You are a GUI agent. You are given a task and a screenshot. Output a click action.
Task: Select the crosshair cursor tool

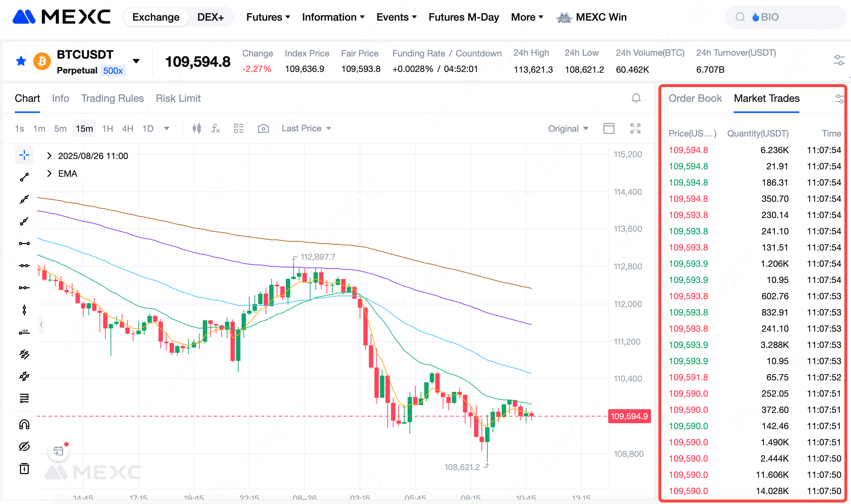24,155
